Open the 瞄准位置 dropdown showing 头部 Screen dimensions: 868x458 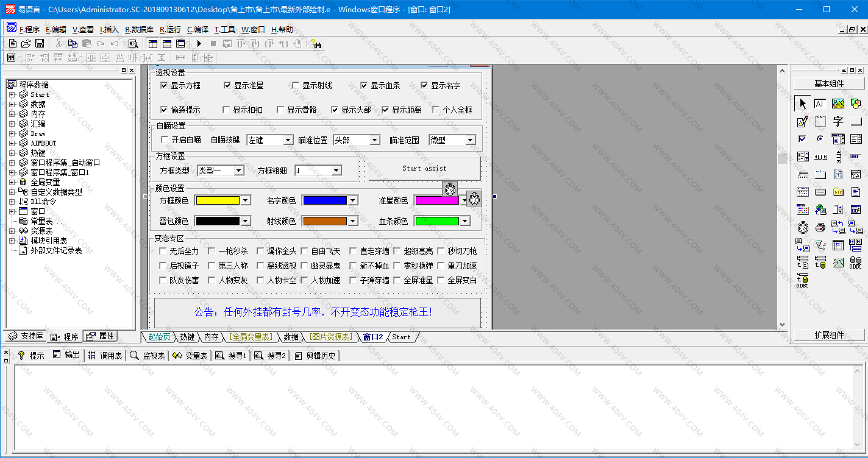(375, 140)
